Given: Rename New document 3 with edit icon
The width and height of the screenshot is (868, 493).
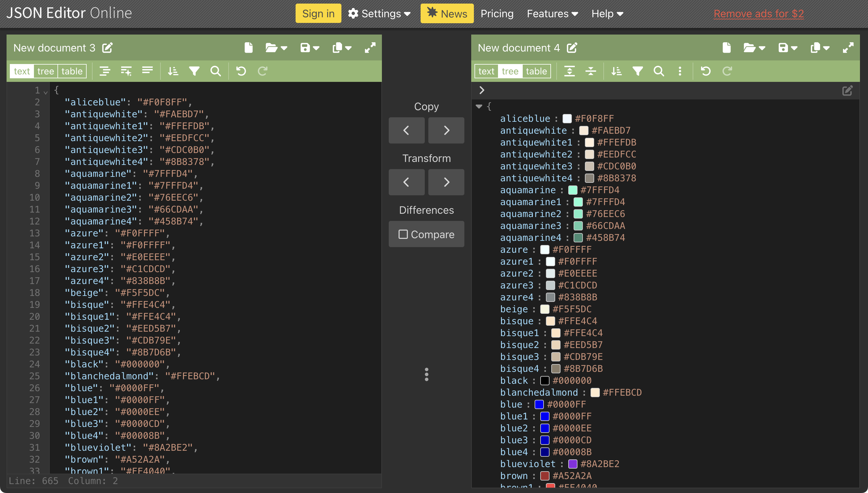Looking at the screenshot, I should click(x=107, y=48).
